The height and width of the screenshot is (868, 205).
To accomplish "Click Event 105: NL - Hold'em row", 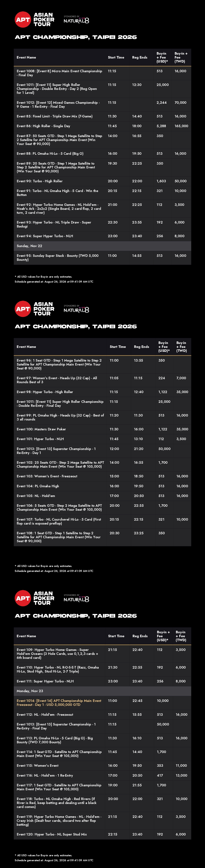I will tap(102, 496).
